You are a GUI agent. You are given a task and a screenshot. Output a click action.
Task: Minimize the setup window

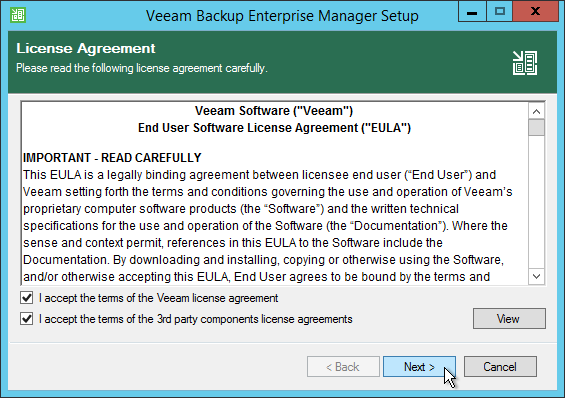coord(472,12)
